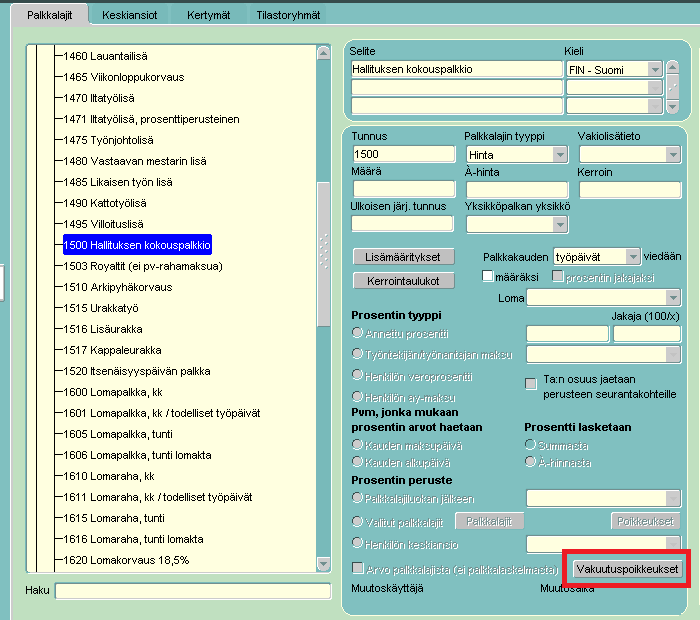
Task: Select Henkilön ay-maksu radio button
Action: (357, 396)
